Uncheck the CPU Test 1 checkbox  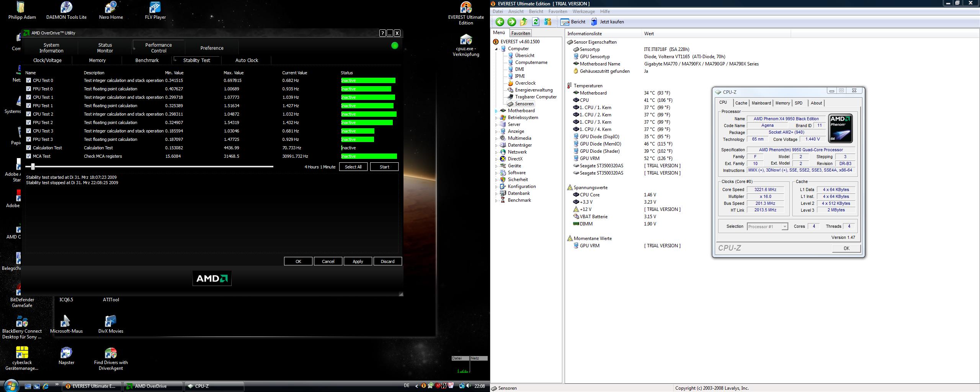(28, 97)
